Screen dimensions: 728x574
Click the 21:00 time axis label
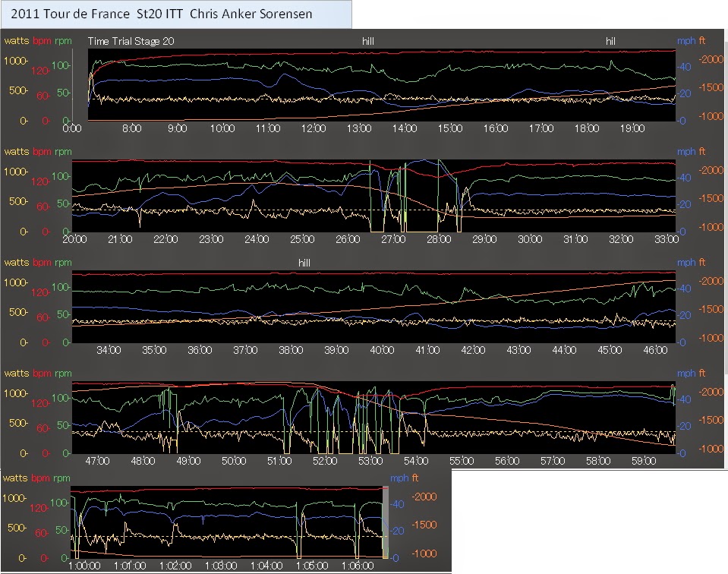pyautogui.click(x=120, y=239)
